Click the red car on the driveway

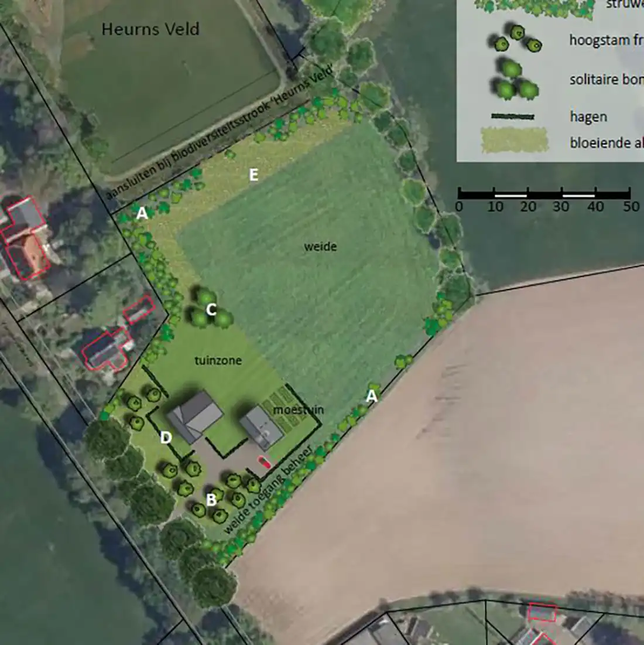[264, 462]
